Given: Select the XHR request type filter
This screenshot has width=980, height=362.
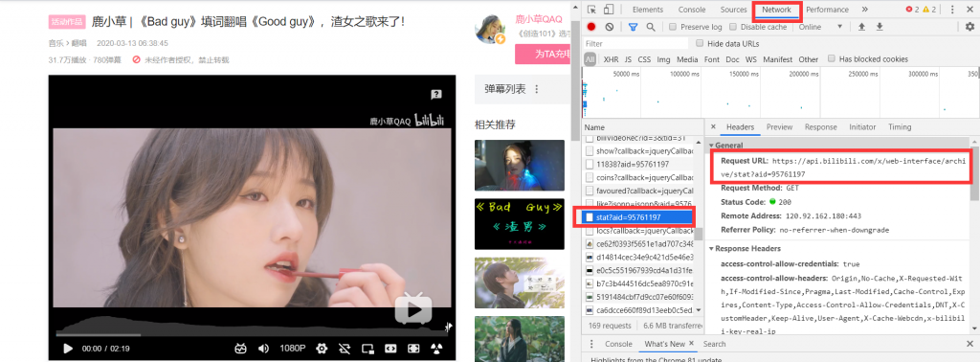Looking at the screenshot, I should click(x=611, y=59).
